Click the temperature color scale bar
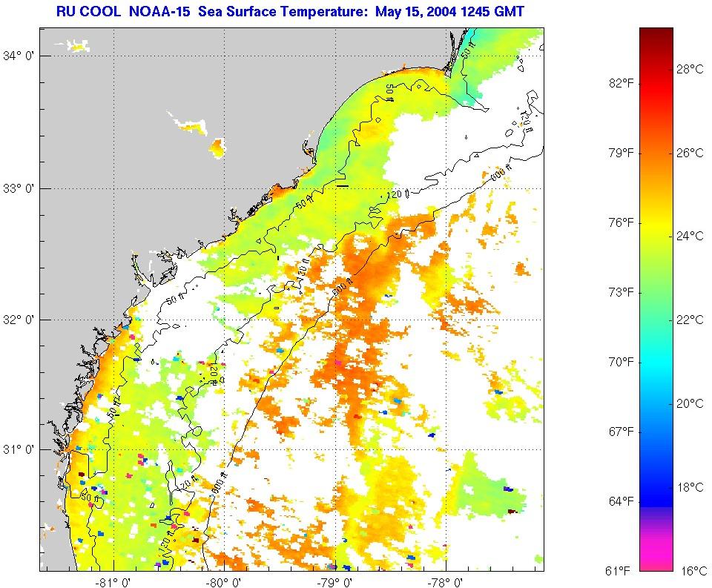Screen dimensions: 712x588 tap(656, 299)
